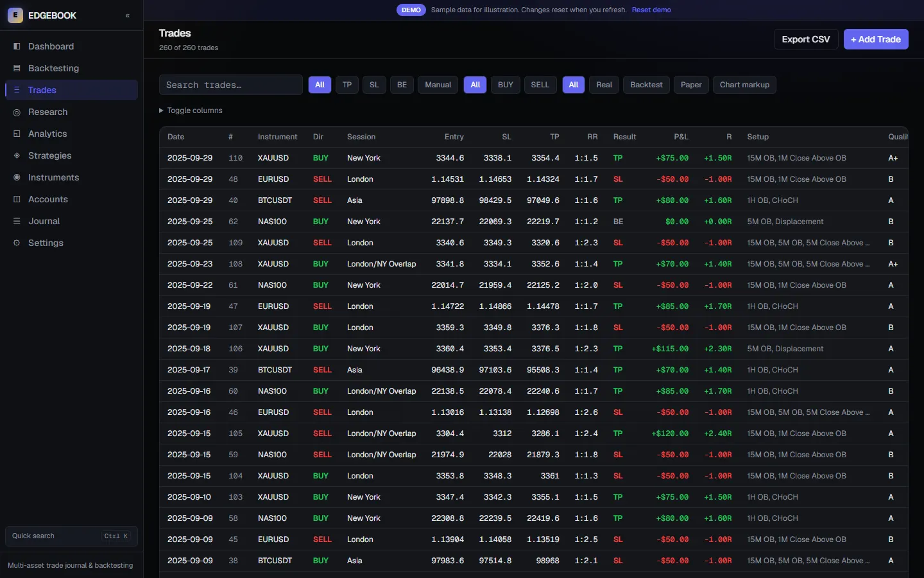This screenshot has height=578, width=924.
Task: Click the Result column header
Action: (x=624, y=137)
